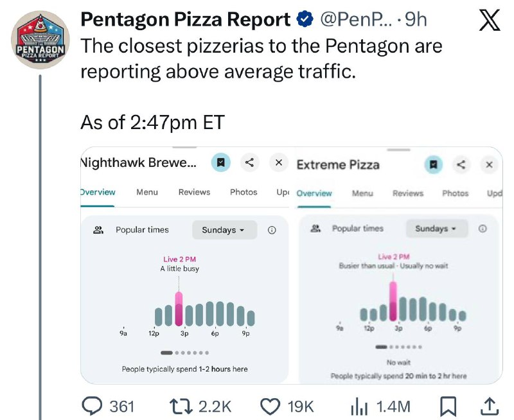Image resolution: width=514 pixels, height=420 pixels.
Task: Open popular times info icon for Nighthawk
Action: (272, 230)
